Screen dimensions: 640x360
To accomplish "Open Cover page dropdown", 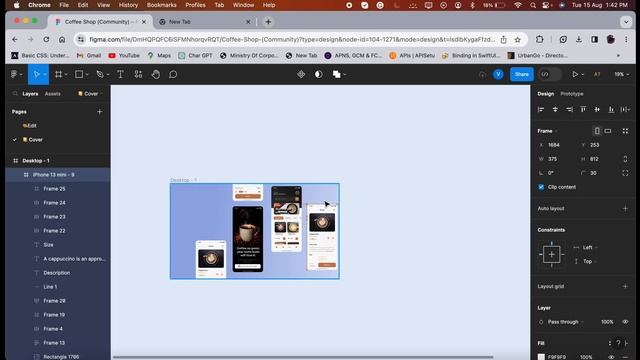I will tap(91, 93).
